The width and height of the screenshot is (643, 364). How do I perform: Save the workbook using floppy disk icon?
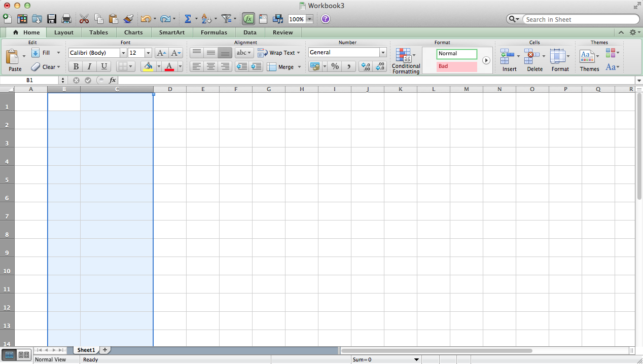click(x=51, y=19)
